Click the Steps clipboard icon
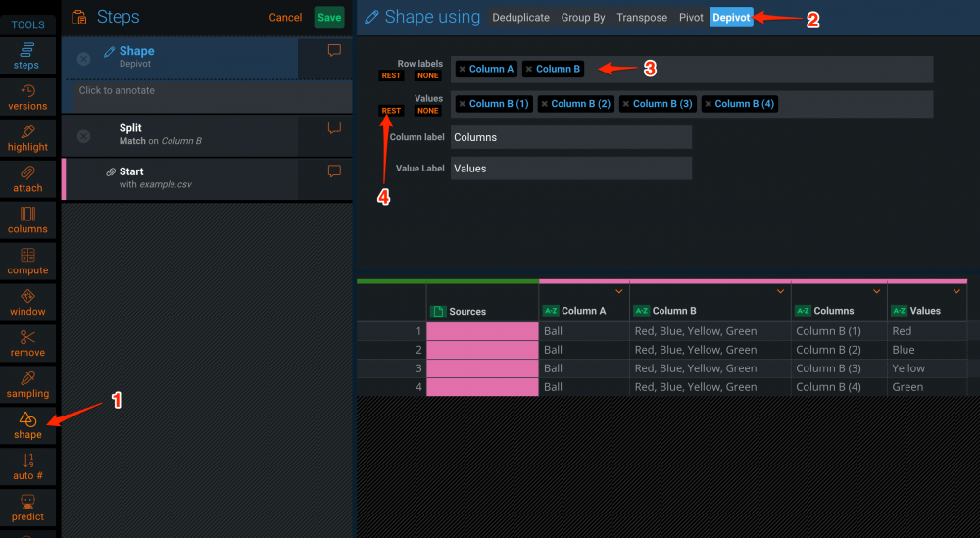The width and height of the screenshot is (980, 538). [78, 17]
